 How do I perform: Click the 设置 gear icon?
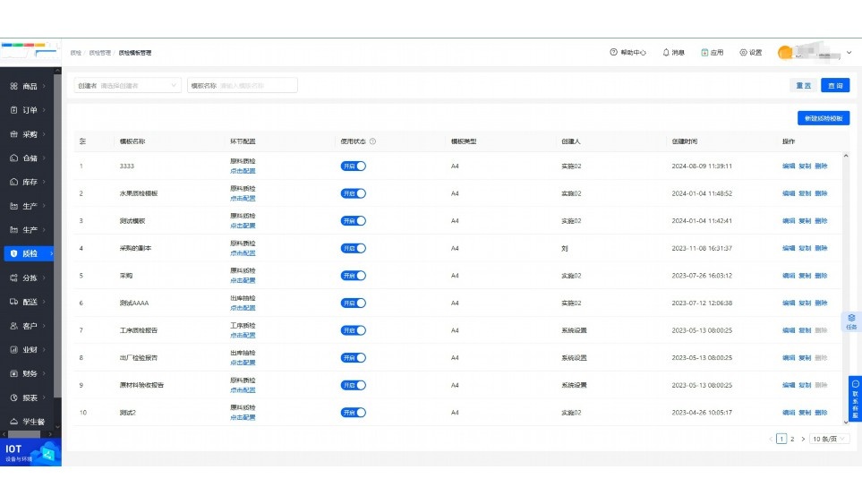tap(743, 53)
